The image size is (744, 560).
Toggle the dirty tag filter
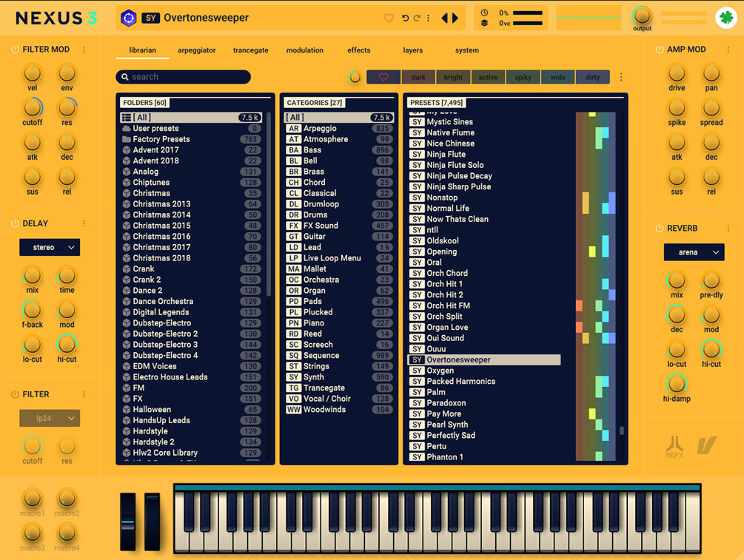point(593,77)
